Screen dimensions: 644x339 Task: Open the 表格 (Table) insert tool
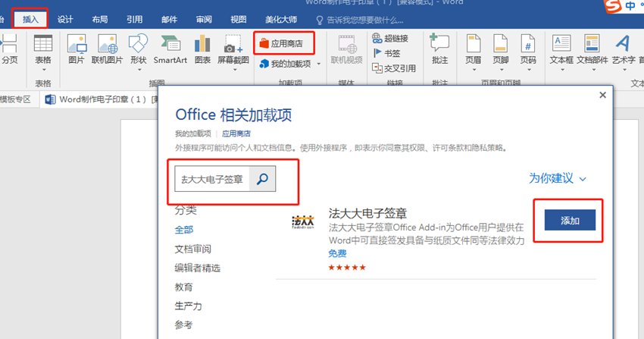(x=42, y=49)
